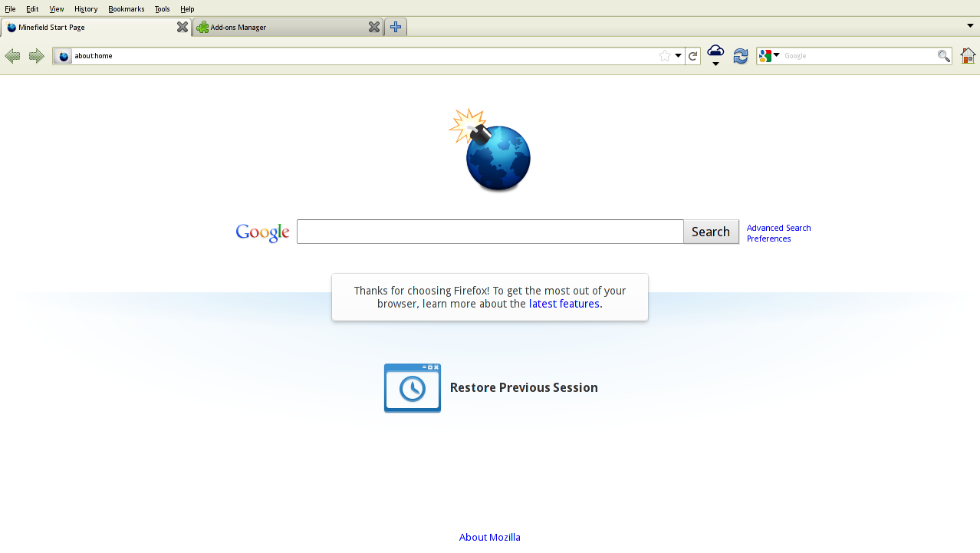Screen dimensions: 980x553
Task: Toggle the bookmark star for this page
Action: (664, 55)
